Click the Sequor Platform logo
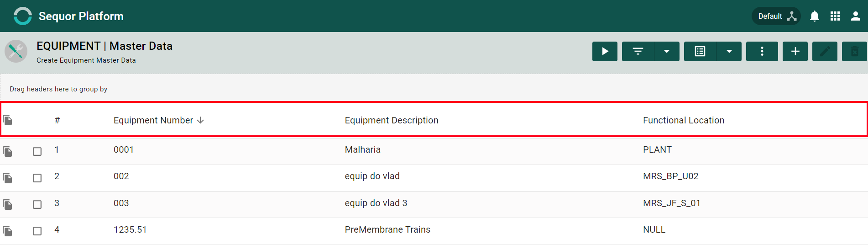 click(23, 16)
